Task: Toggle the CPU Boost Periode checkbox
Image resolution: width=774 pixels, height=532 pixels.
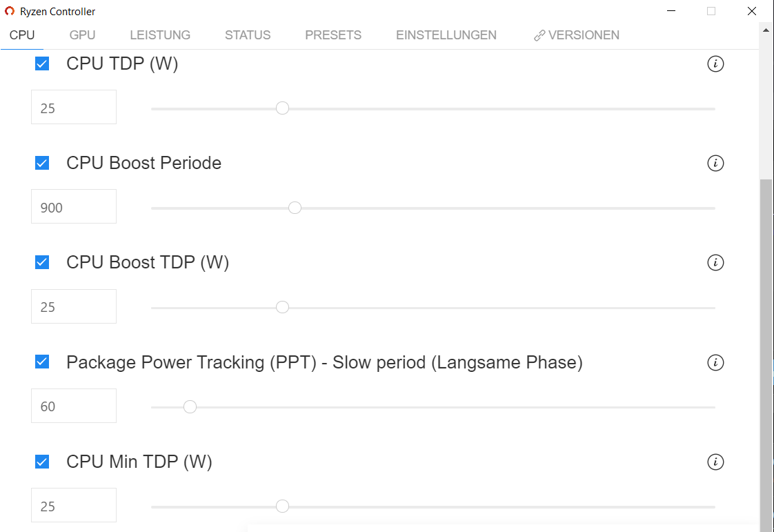Action: coord(42,164)
